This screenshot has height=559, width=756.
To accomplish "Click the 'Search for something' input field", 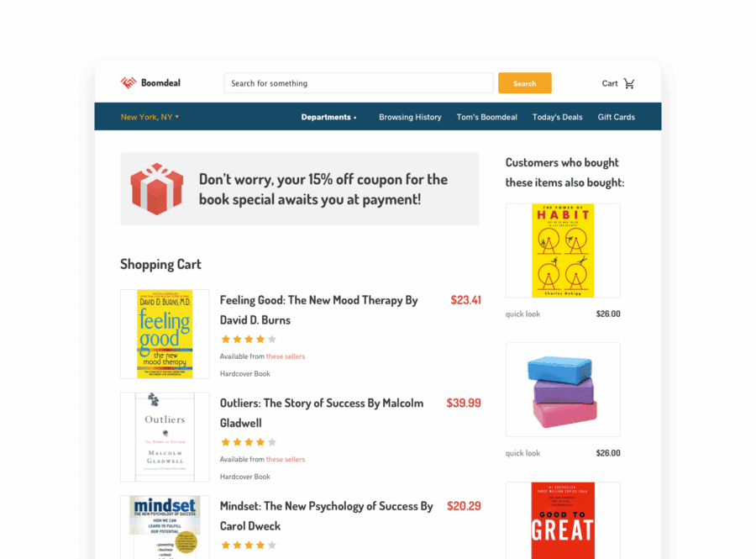I will coord(358,83).
